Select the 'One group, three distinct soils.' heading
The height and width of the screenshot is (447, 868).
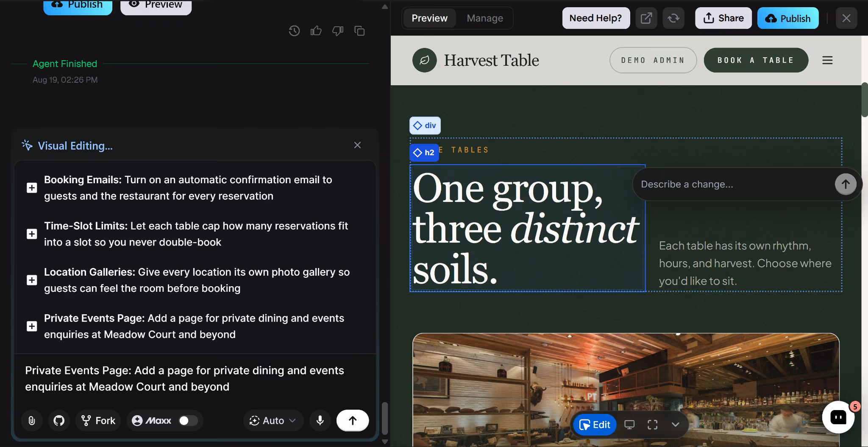tap(527, 228)
